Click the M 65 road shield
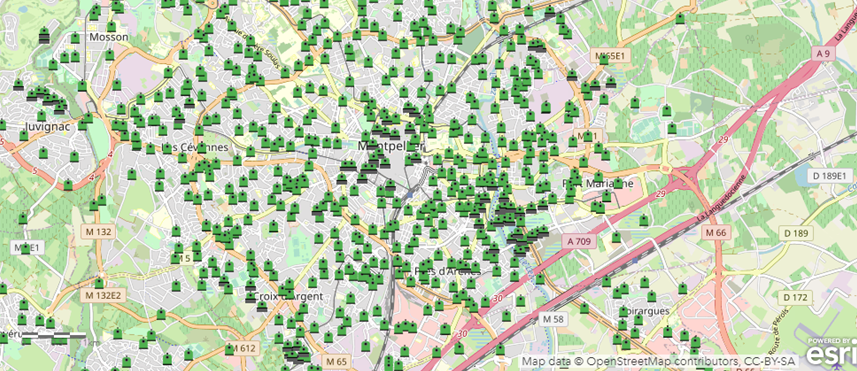Image resolution: width=857 pixels, height=371 pixels. point(337,361)
